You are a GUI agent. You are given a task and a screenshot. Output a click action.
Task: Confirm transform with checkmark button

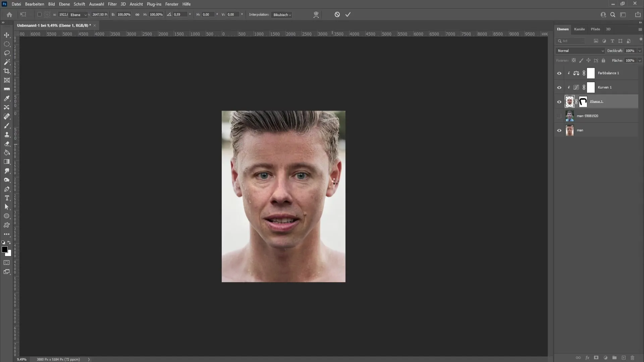tap(348, 14)
